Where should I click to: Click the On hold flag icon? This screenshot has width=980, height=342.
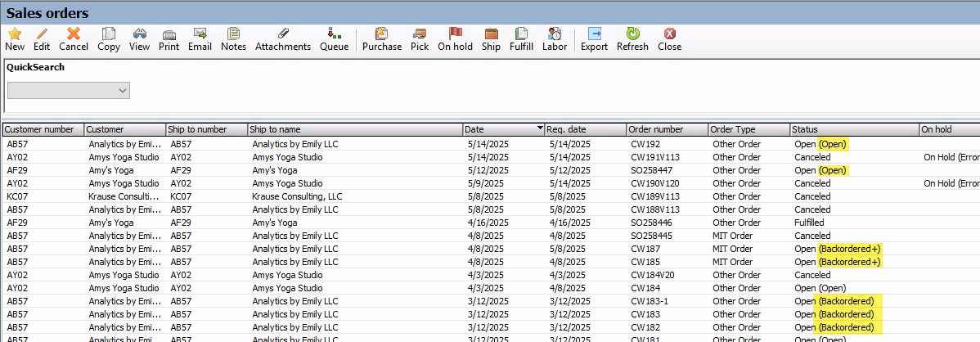(455, 34)
